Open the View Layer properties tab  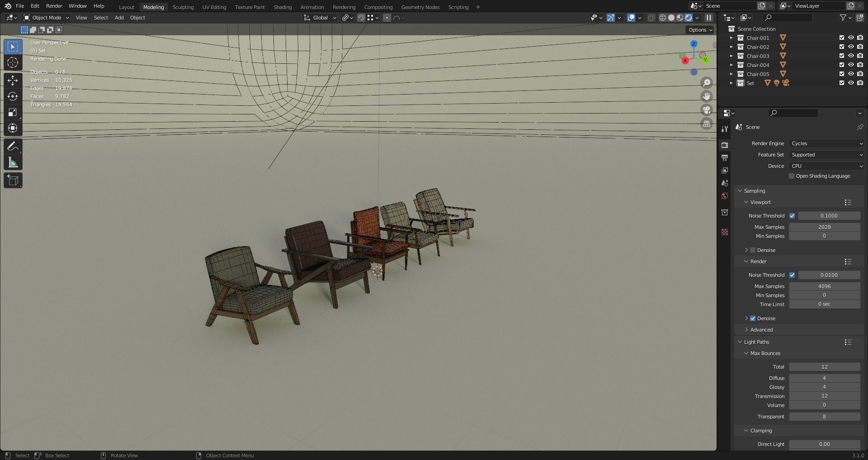click(x=725, y=171)
